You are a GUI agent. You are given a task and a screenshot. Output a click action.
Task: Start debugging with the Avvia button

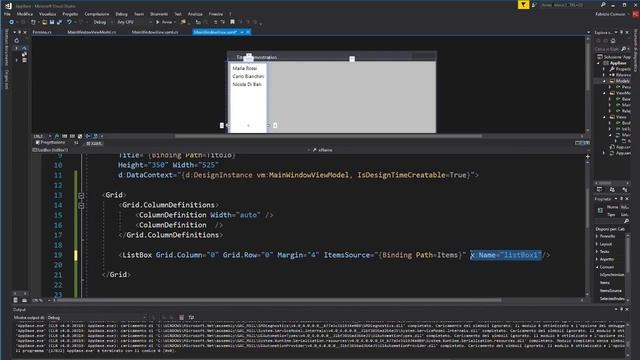pyautogui.click(x=164, y=22)
